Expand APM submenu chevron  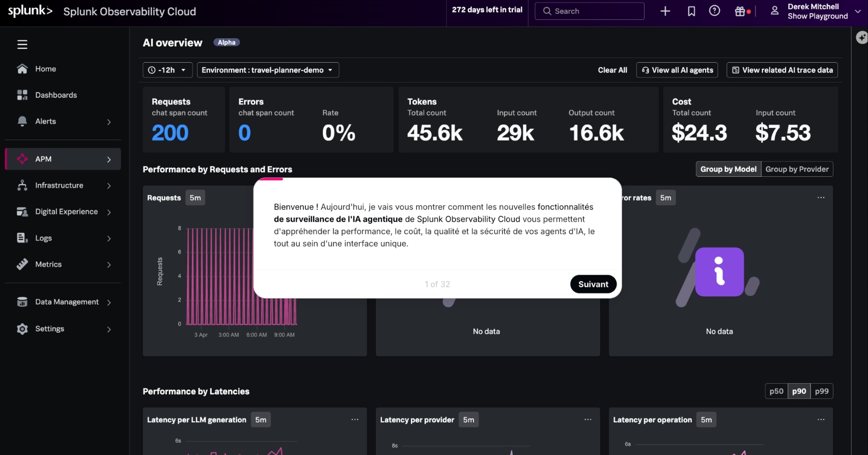click(x=109, y=159)
